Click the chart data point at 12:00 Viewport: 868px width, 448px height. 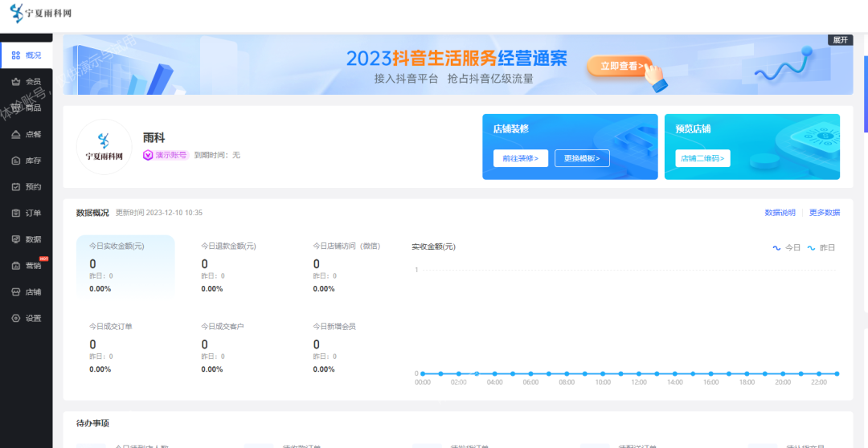639,374
